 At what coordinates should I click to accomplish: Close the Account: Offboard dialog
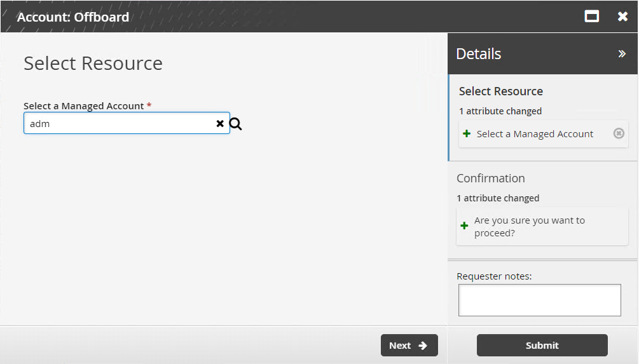pyautogui.click(x=622, y=17)
